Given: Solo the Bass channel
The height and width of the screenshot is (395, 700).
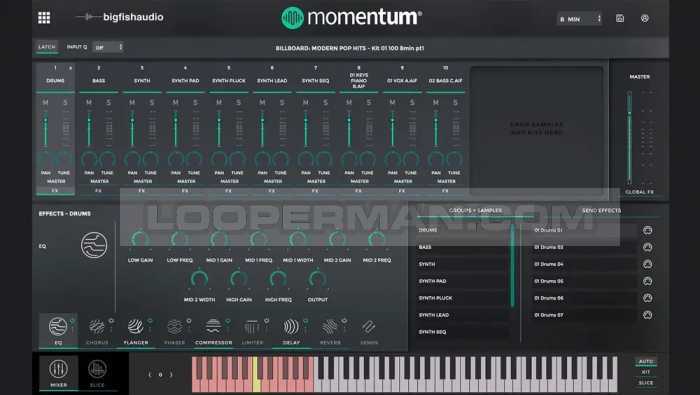Looking at the screenshot, I should [x=108, y=103].
